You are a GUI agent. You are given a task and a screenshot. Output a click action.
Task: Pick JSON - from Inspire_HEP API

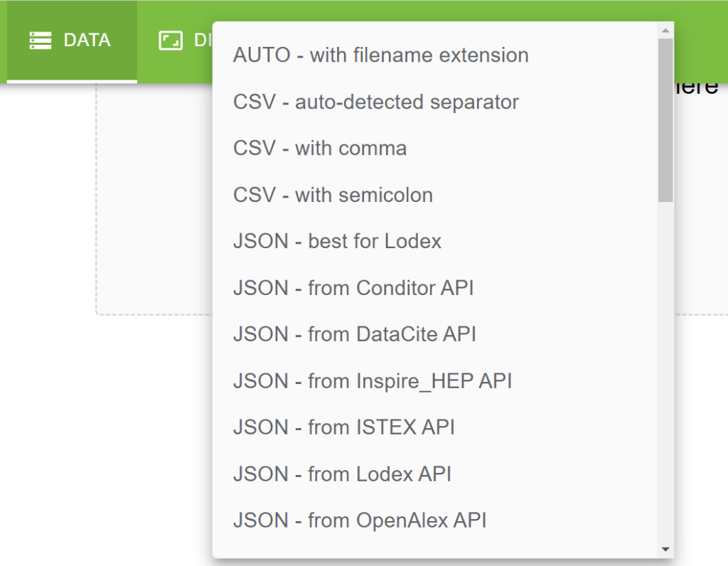[434, 380]
